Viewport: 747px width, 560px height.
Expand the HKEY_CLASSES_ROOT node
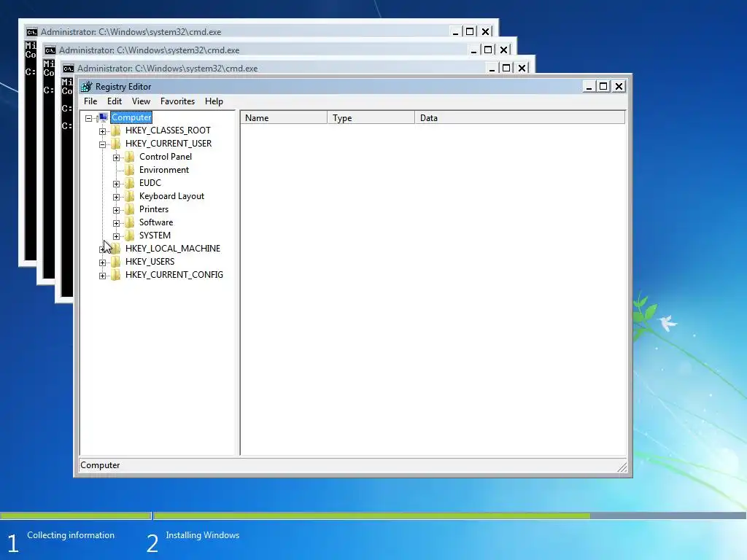click(x=102, y=131)
